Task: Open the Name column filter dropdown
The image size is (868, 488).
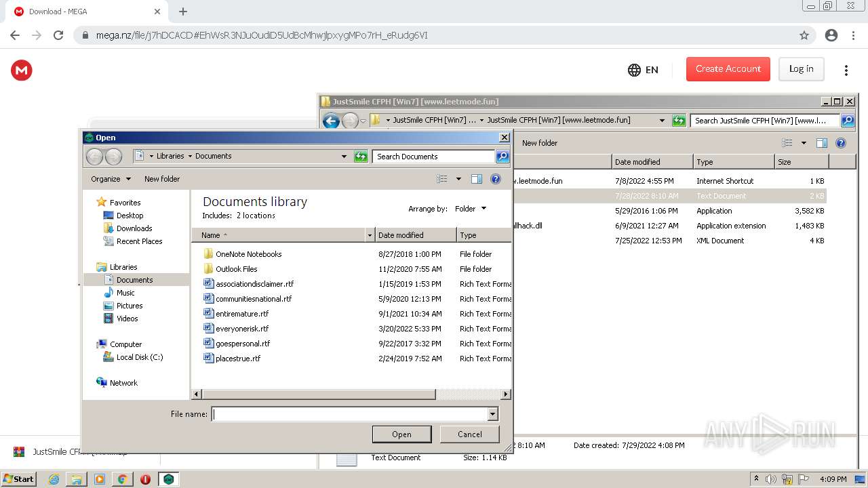Action: [370, 235]
